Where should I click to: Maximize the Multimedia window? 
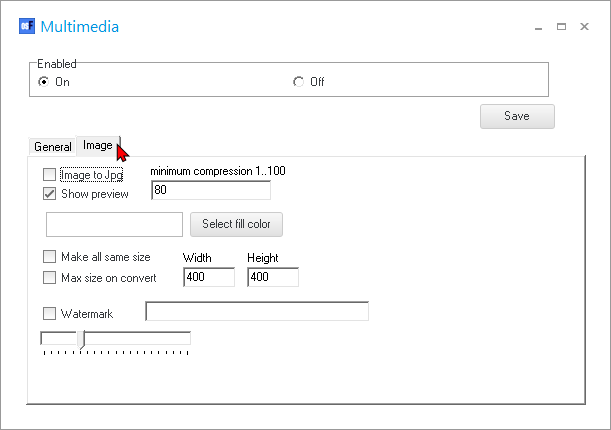(562, 27)
